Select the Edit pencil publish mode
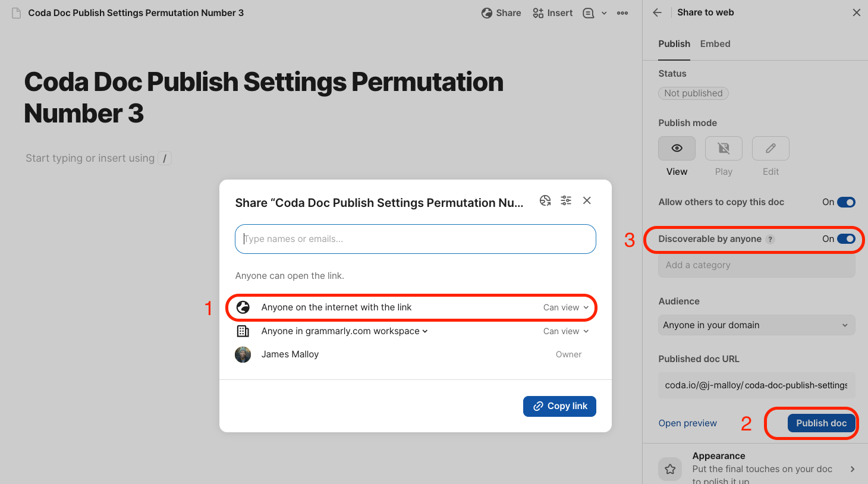 (770, 148)
